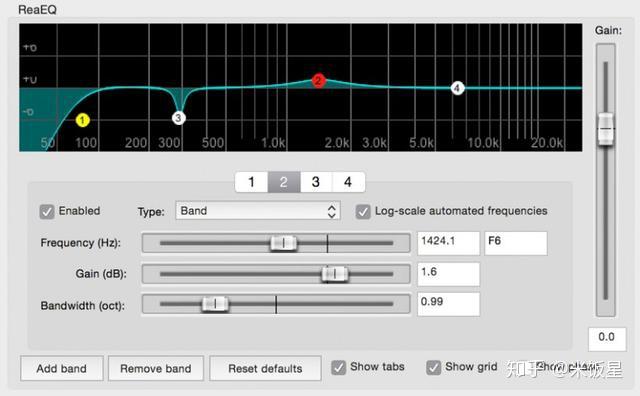Click the 500 frequency label on graph
640x396 pixels.
pos(213,143)
